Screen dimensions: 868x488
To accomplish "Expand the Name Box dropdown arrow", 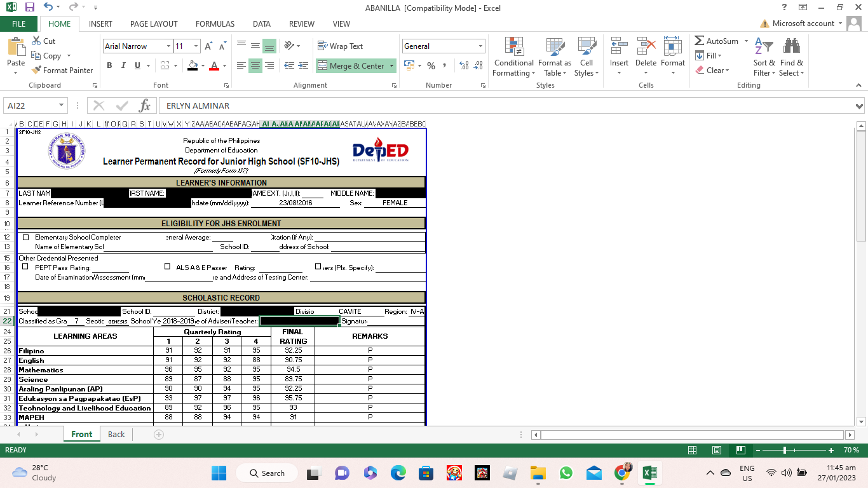I will (x=62, y=105).
